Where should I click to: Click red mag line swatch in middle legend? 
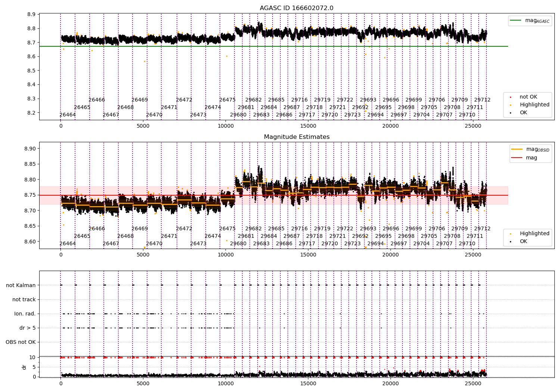click(x=517, y=158)
